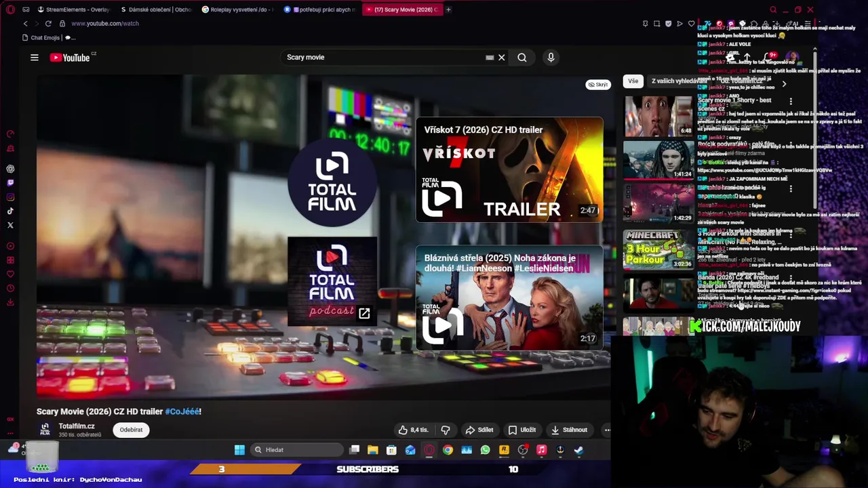Open options for Scary movie 1 Shorty video
The image size is (868, 488).
click(x=791, y=101)
